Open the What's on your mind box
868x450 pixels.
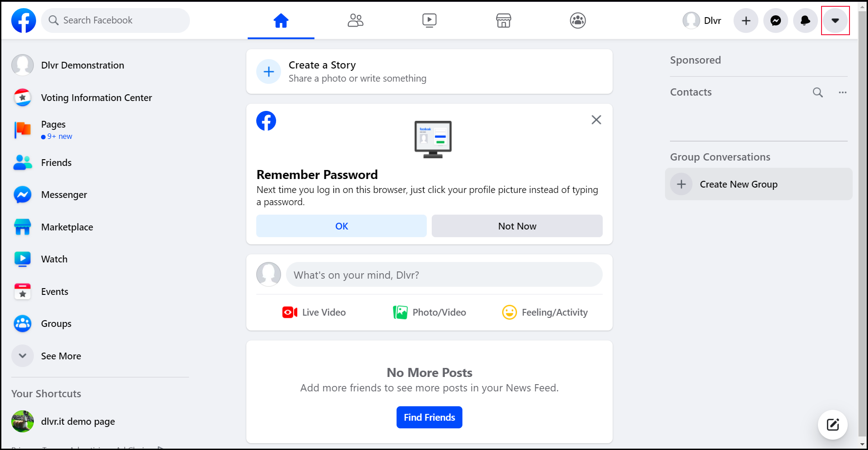coord(444,275)
